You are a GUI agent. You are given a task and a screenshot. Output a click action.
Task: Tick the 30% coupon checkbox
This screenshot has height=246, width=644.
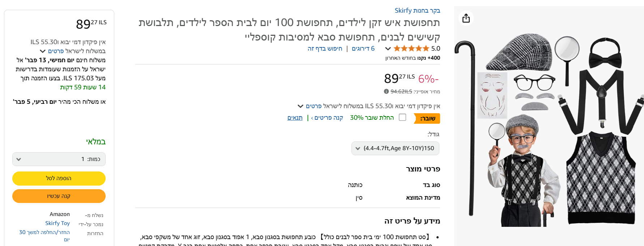402,117
